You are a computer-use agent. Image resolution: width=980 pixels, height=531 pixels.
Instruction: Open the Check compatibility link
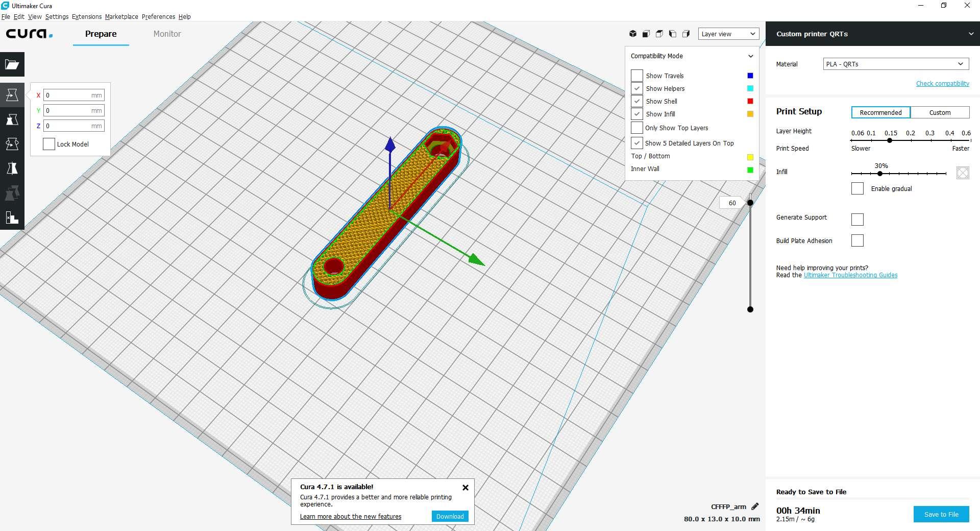click(x=942, y=83)
